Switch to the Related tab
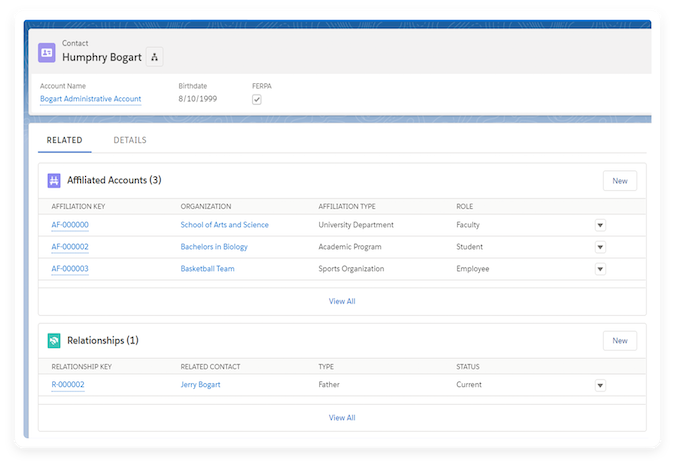Image resolution: width=675 pixels, height=466 pixels. (x=65, y=140)
